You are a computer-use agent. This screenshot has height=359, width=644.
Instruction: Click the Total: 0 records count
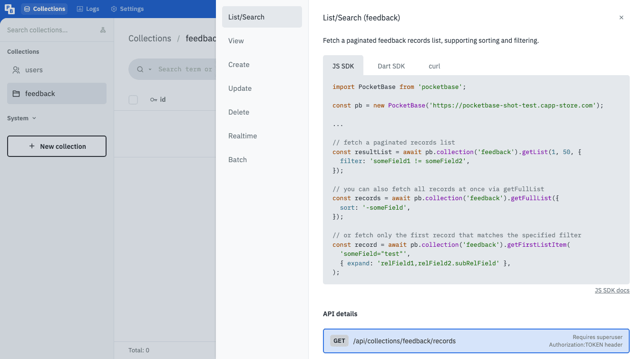(139, 350)
